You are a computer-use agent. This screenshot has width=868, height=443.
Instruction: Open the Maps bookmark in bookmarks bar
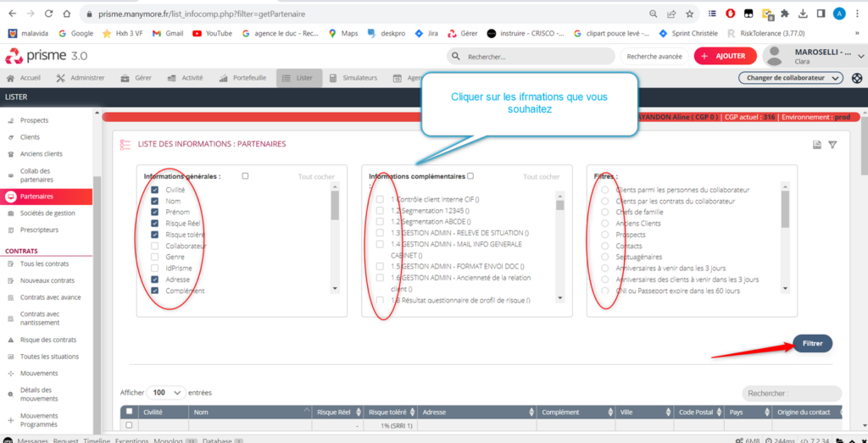tap(343, 33)
